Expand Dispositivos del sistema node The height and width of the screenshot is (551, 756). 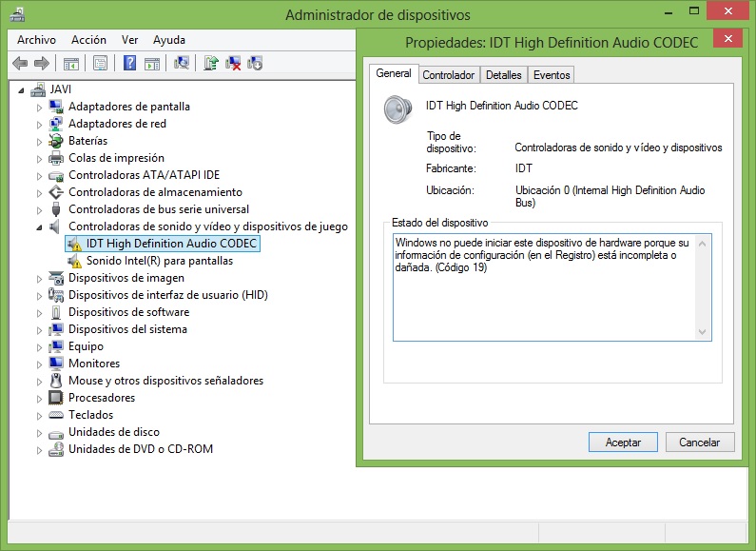click(40, 330)
